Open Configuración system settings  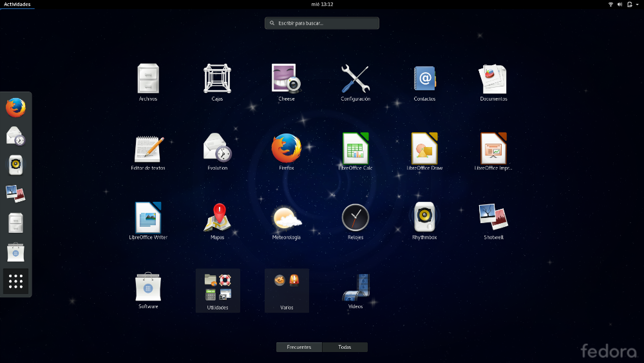[355, 83]
